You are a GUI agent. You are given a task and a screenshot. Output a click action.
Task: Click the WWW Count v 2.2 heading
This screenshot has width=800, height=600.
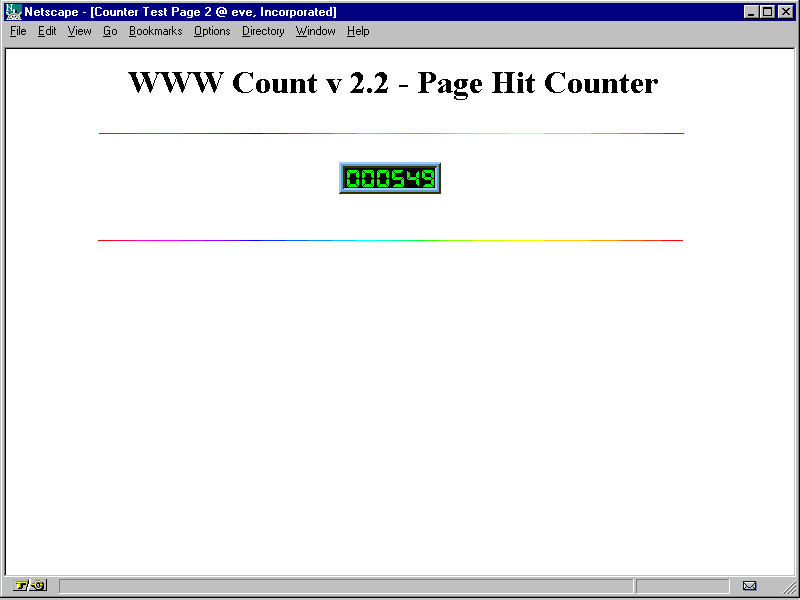393,83
